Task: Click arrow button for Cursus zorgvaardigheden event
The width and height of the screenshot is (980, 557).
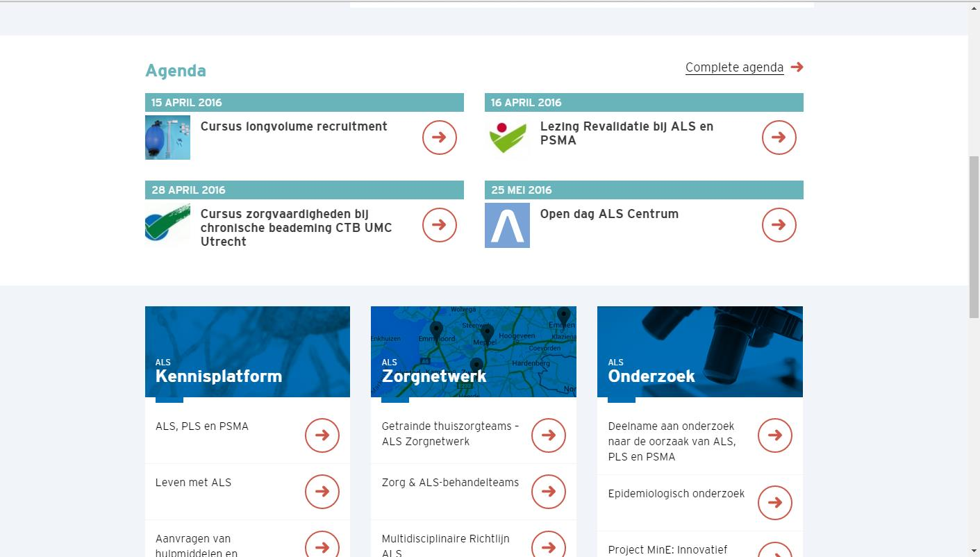Action: point(440,225)
